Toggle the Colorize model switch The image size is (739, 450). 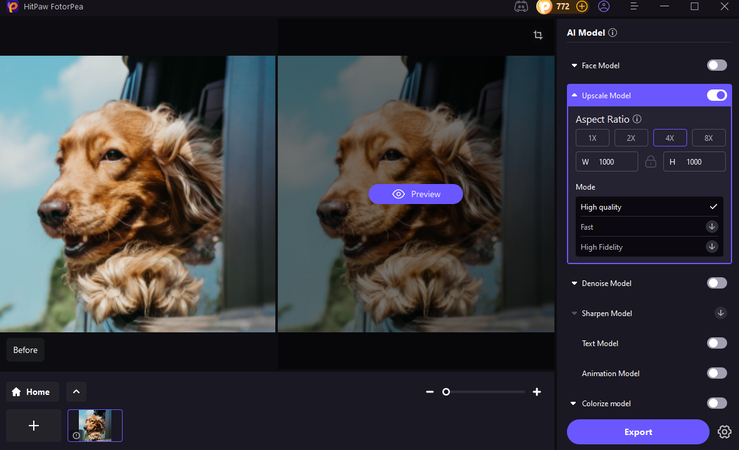716,403
